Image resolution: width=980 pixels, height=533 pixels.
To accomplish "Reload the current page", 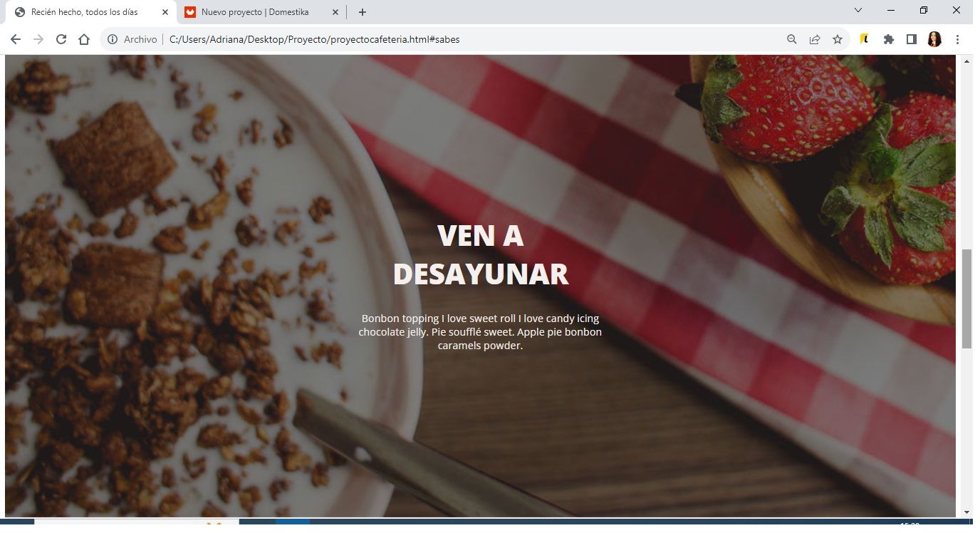I will click(61, 39).
